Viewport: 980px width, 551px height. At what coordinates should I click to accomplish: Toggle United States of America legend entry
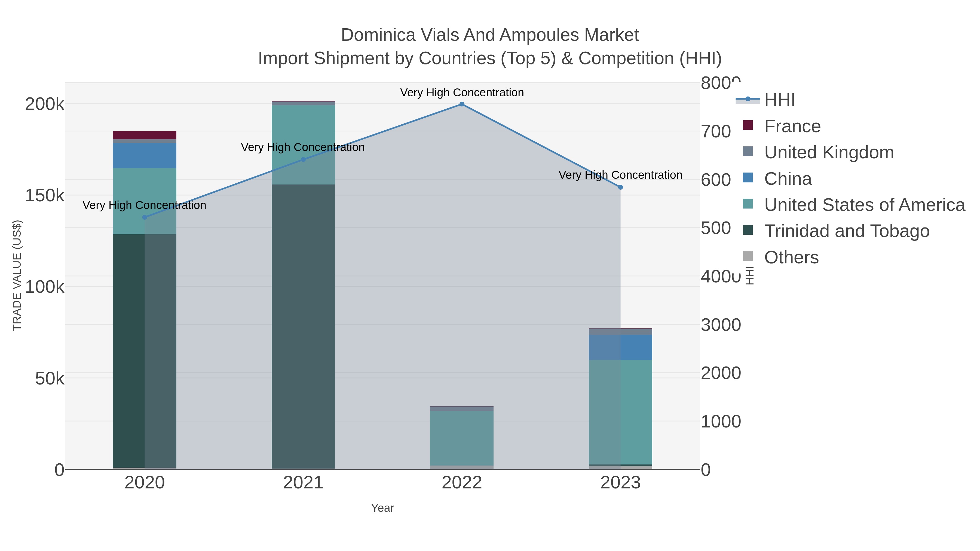[x=854, y=205]
